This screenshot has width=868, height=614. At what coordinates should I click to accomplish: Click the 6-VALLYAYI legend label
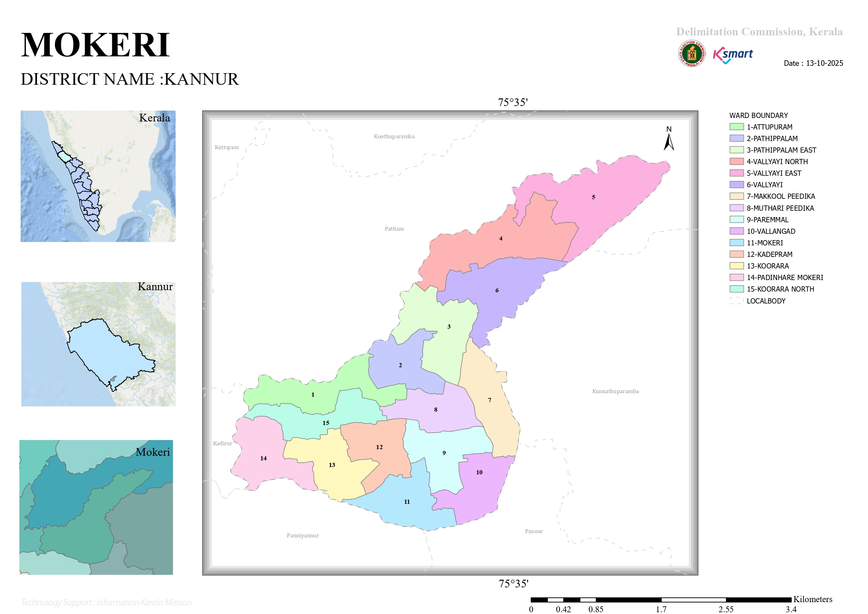764,184
